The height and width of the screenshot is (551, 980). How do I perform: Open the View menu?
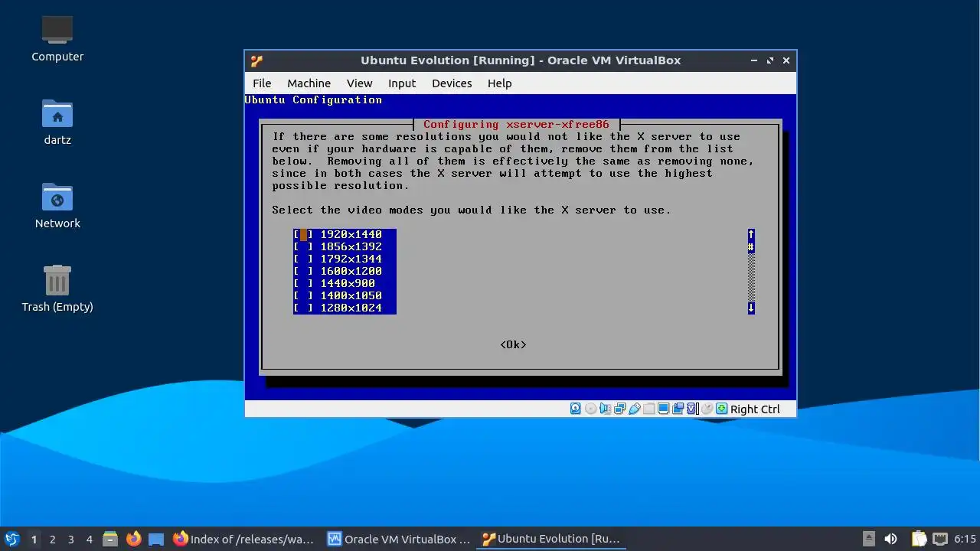359,83
